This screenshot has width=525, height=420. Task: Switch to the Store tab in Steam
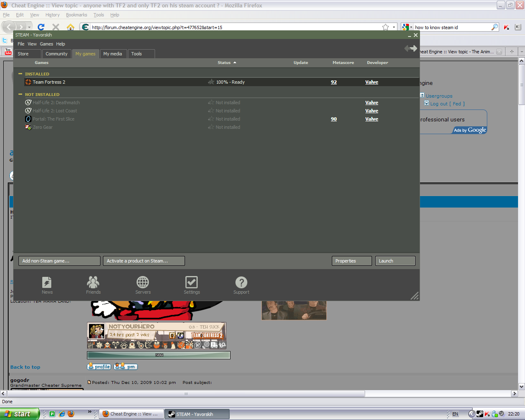[28, 54]
